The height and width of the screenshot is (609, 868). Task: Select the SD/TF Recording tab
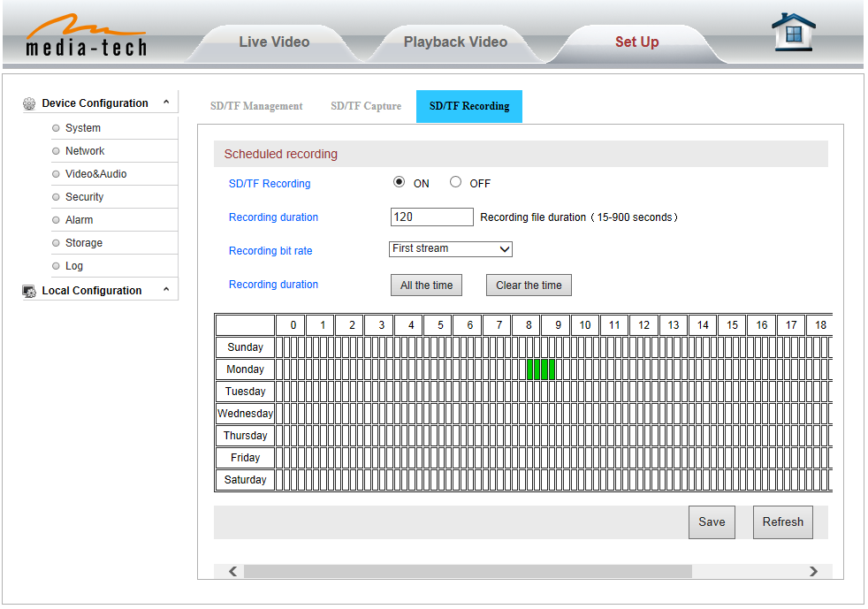click(468, 106)
